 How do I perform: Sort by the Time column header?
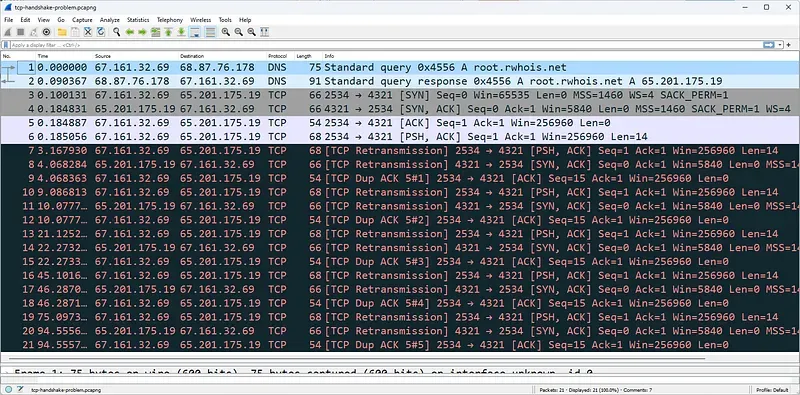point(64,56)
